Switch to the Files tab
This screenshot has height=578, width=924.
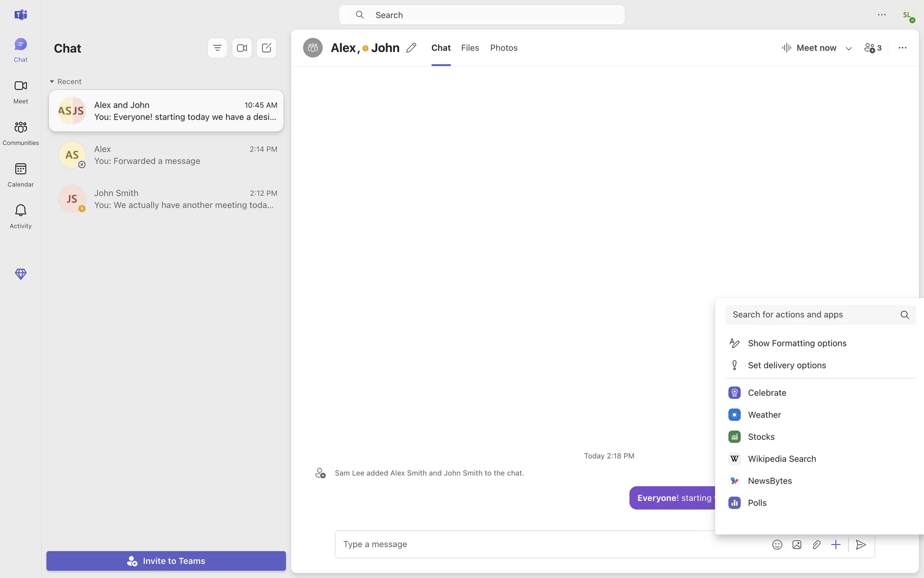pyautogui.click(x=470, y=48)
